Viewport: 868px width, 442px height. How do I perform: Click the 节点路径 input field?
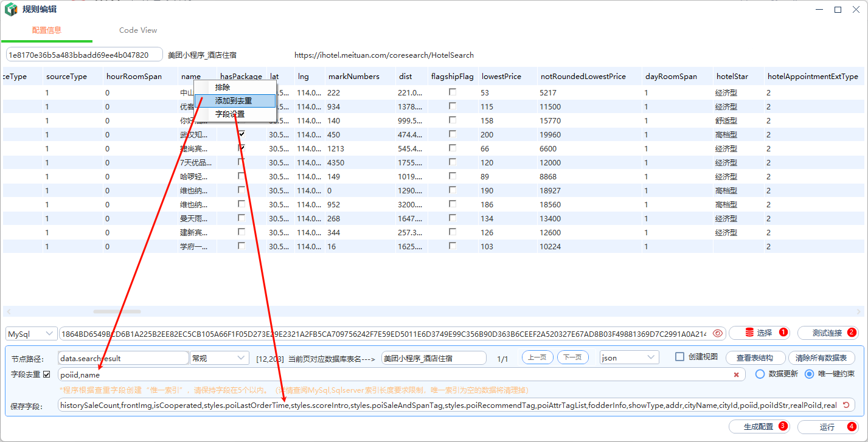pos(123,358)
